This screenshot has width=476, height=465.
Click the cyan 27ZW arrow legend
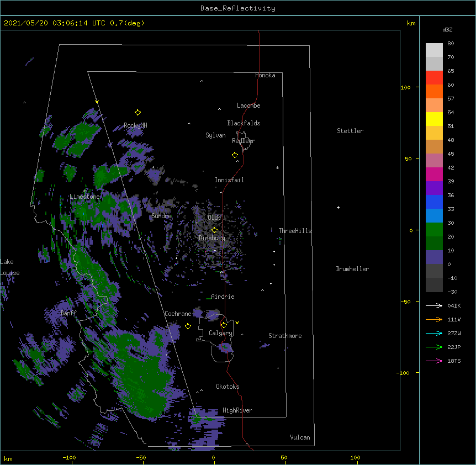[x=434, y=333]
